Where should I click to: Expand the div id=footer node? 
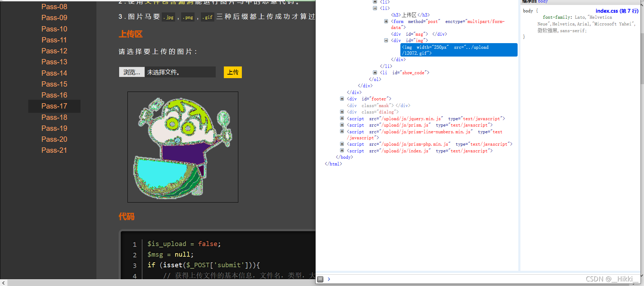click(342, 99)
